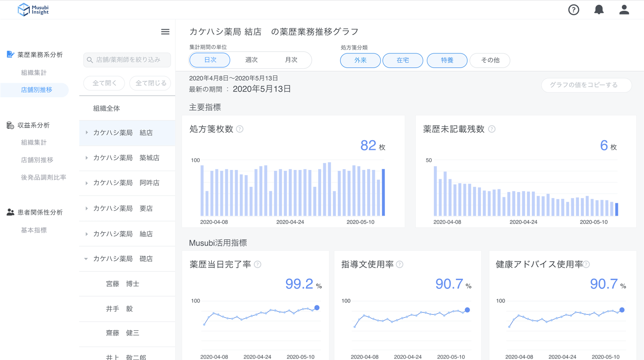The height and width of the screenshot is (360, 644).
Task: Select pharmacist 宮藤 博士
Action: coord(127,284)
